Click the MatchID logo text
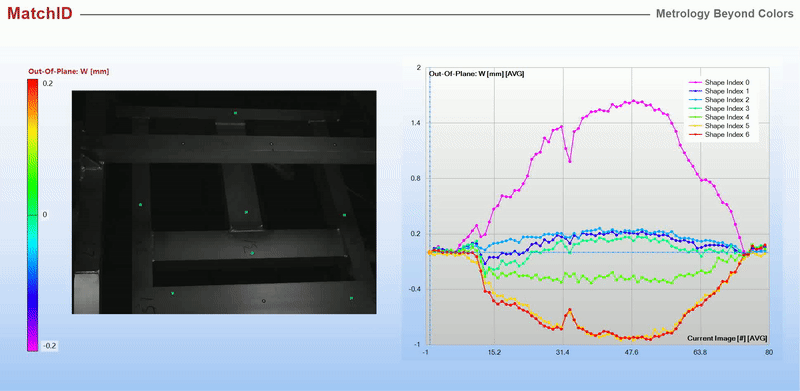 (x=40, y=13)
